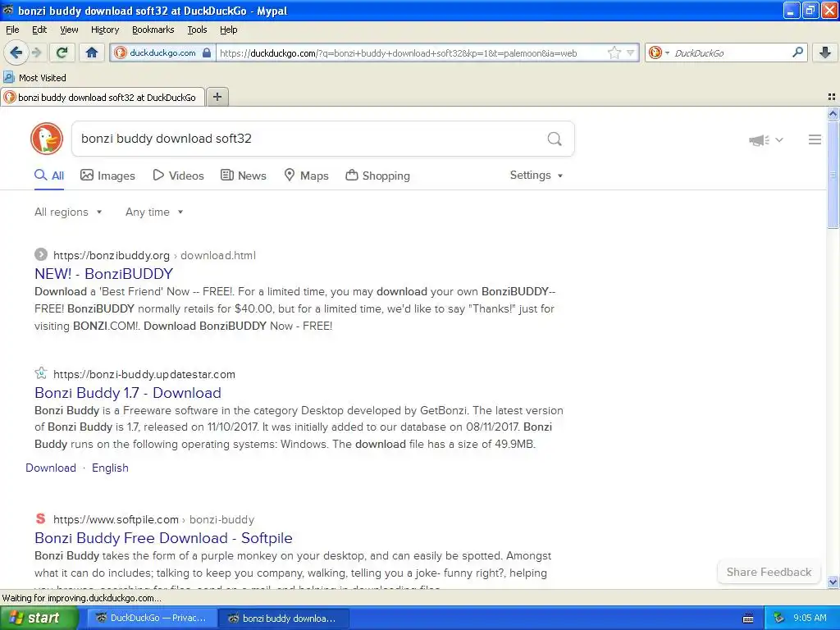840x630 pixels.
Task: Open the NEW! - BonziBUDDY result
Action: (x=104, y=274)
